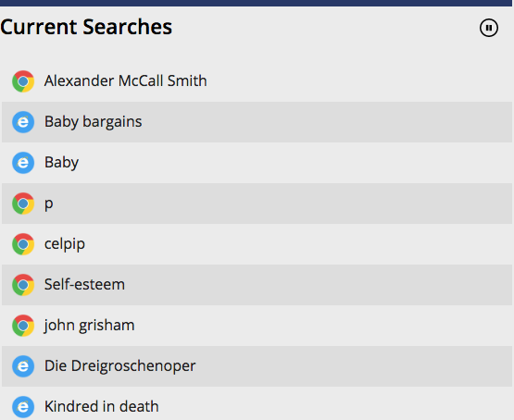Screen dimensions: 514x420
Task: Click Chrome icon beside the p search
Action: click(x=23, y=204)
